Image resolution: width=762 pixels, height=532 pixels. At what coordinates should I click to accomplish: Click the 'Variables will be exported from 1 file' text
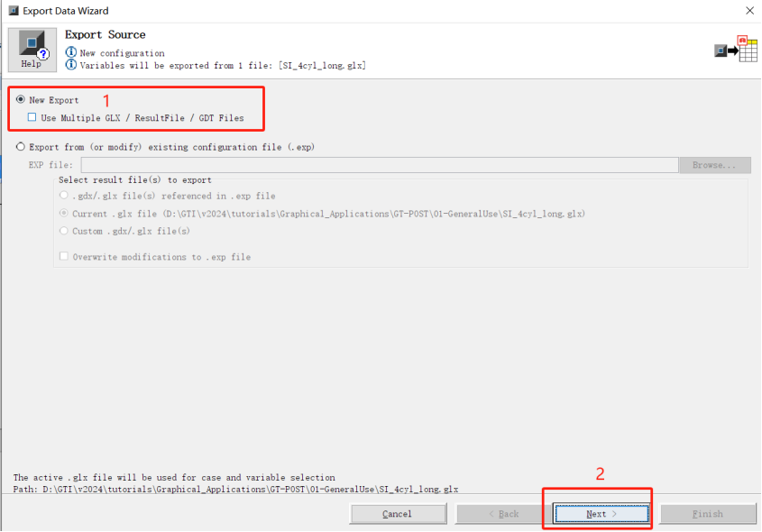click(x=223, y=65)
